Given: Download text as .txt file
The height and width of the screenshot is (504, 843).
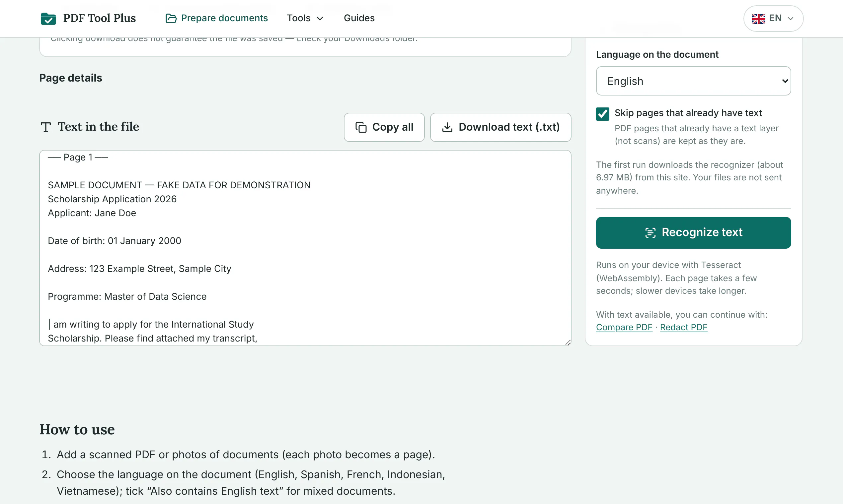Looking at the screenshot, I should [500, 127].
